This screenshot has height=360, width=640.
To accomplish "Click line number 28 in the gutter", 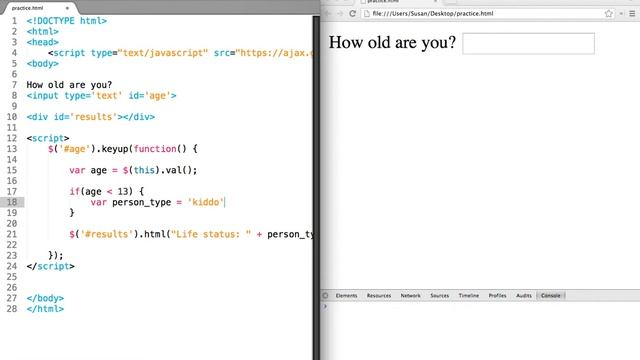I will 12,309.
